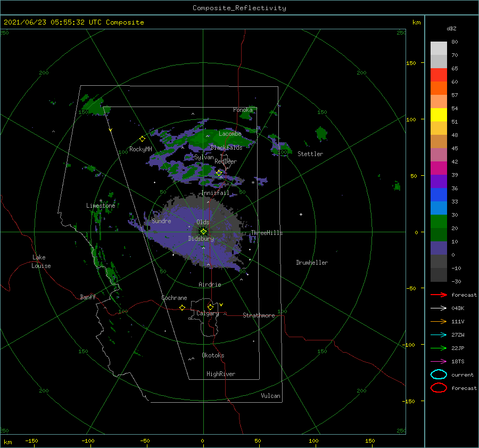Viewport: 479px width, 448px height.
Task: Choose the magenta swatch between 42 and 39
Action: [439, 168]
